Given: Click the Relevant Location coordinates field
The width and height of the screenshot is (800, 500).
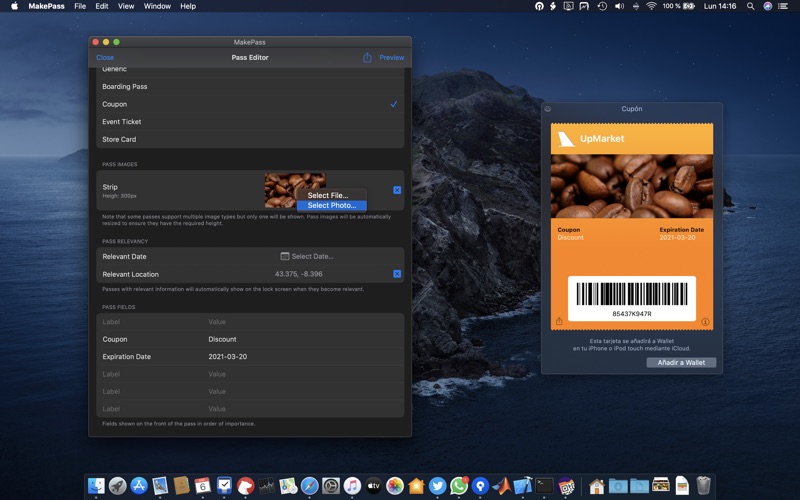Looking at the screenshot, I should click(x=298, y=274).
